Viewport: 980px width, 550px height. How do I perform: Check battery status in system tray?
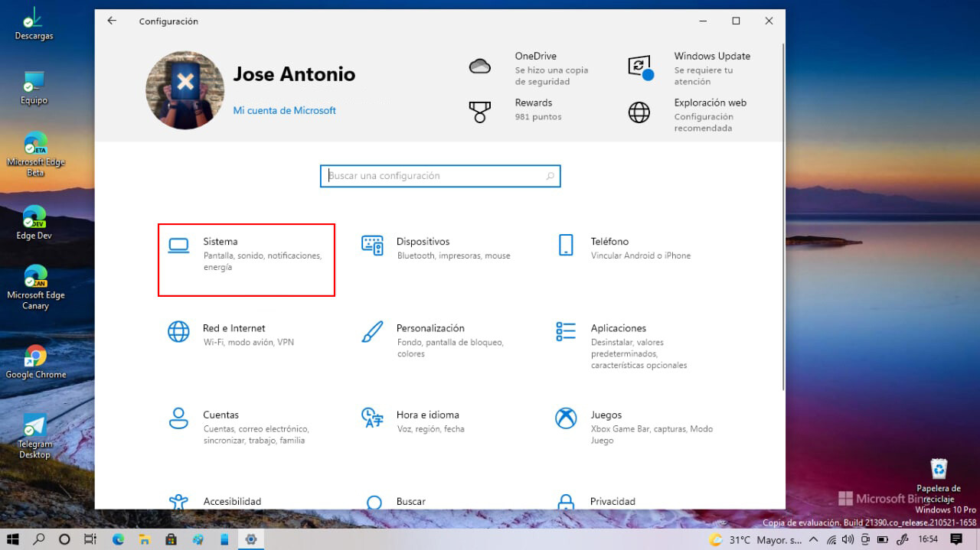click(x=884, y=539)
